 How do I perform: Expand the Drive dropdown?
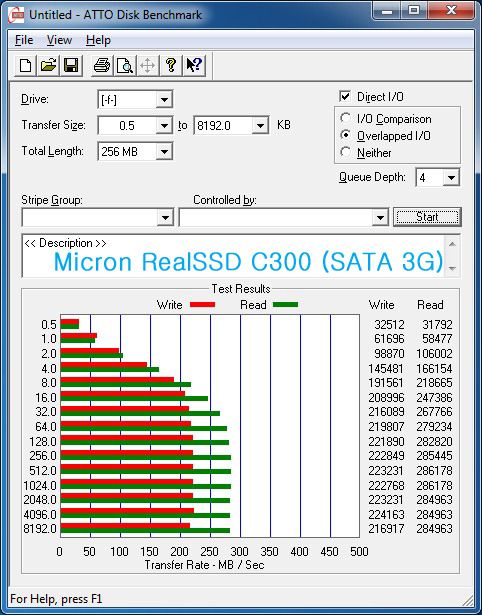[164, 100]
